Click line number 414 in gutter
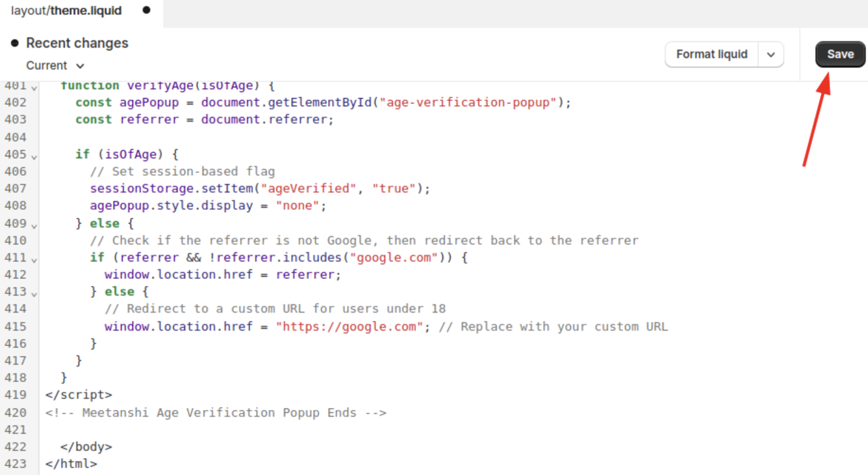The height and width of the screenshot is (475, 868). [15, 309]
